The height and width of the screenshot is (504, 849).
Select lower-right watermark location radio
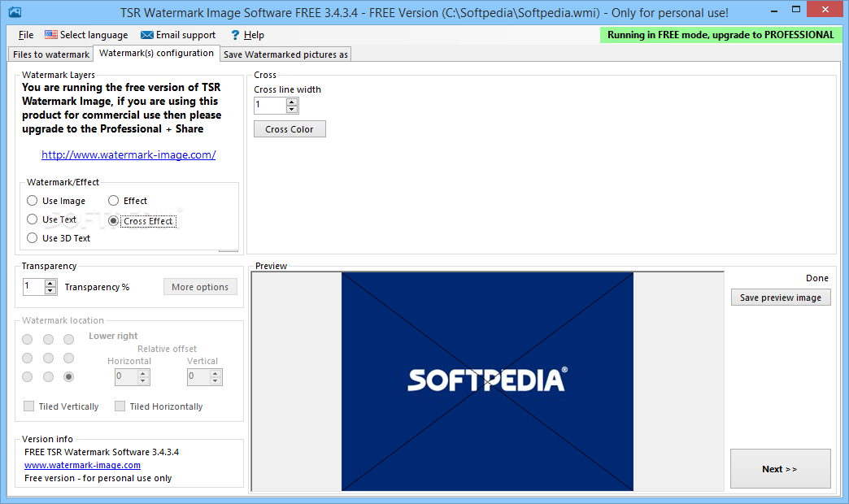(x=69, y=377)
